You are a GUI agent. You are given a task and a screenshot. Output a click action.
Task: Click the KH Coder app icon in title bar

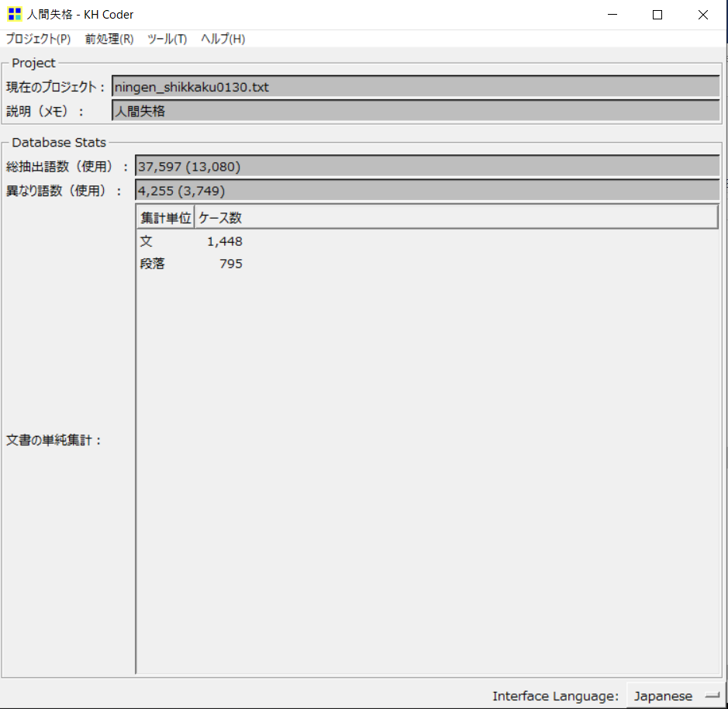(x=14, y=15)
